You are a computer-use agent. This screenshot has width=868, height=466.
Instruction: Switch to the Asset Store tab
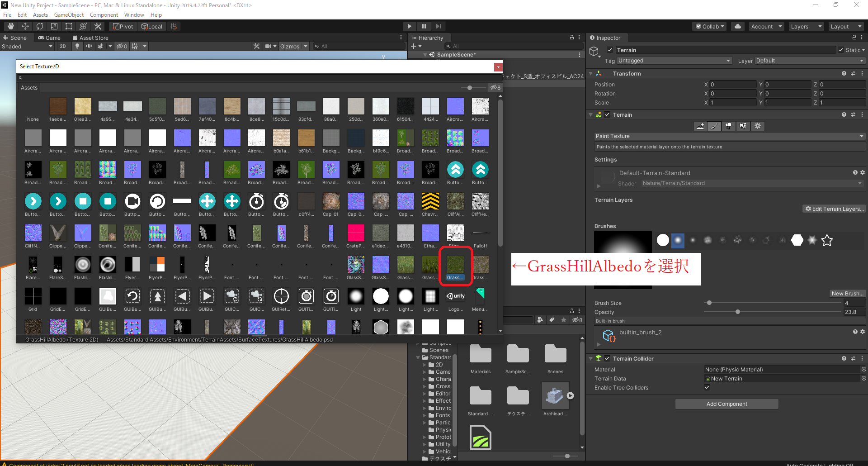[90, 38]
